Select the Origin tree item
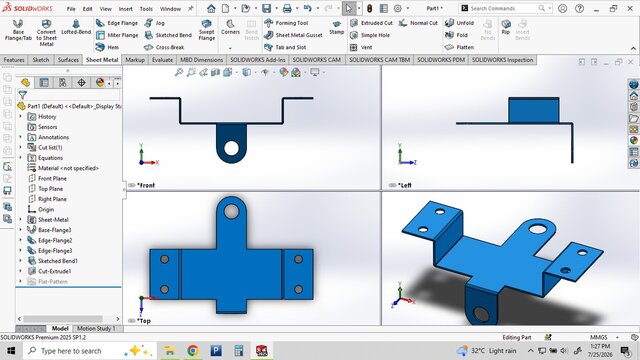Image resolution: width=640 pixels, height=360 pixels. coord(41,209)
